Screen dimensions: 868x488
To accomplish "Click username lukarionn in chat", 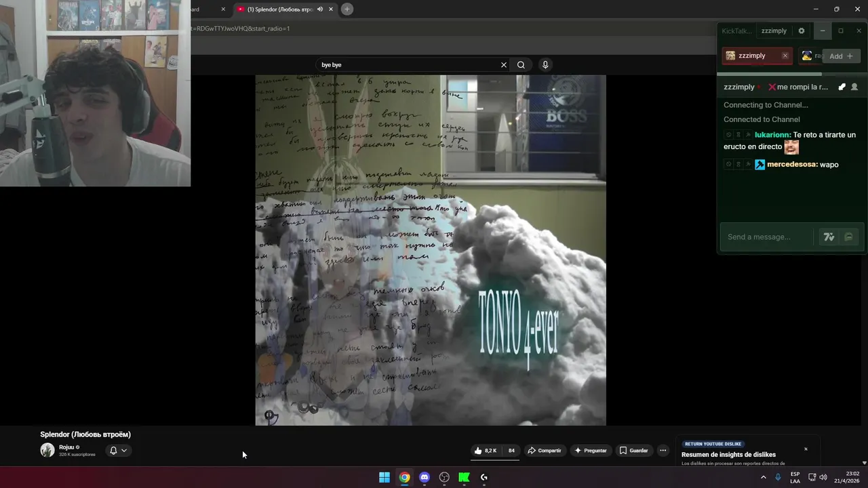I will (x=772, y=135).
